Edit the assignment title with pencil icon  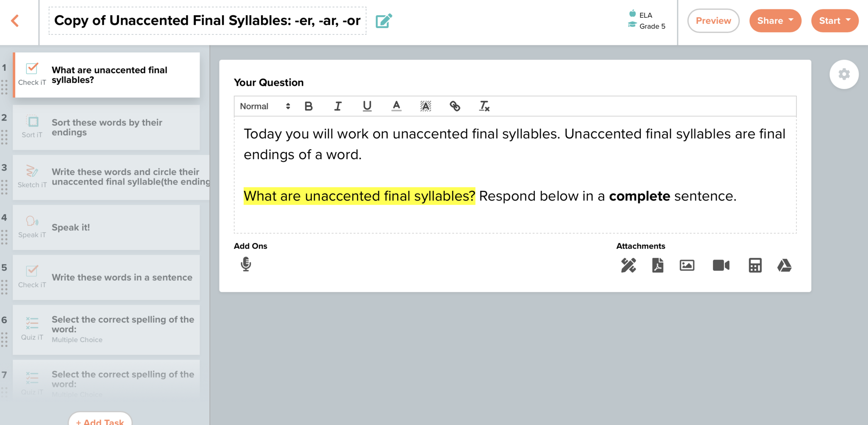pyautogui.click(x=384, y=21)
